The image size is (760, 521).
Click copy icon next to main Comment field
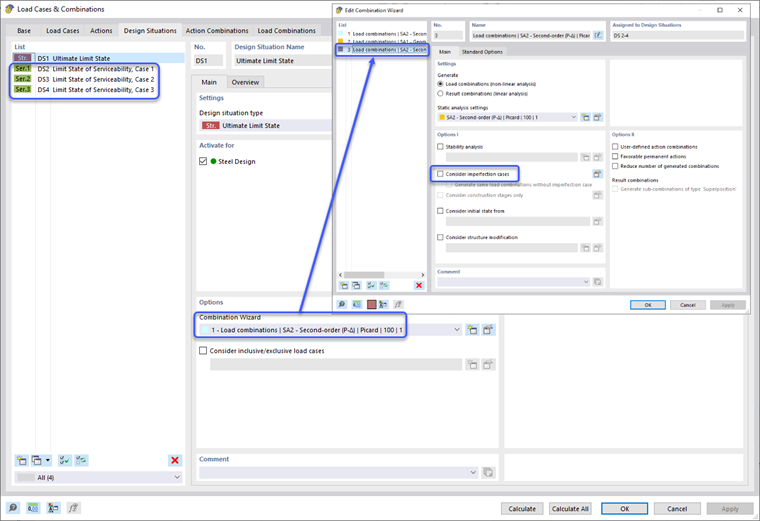[488, 473]
